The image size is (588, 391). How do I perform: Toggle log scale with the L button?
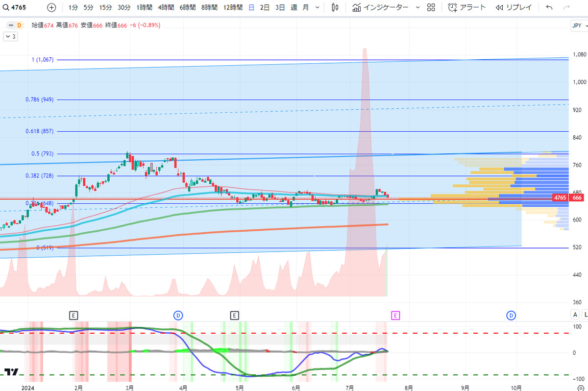pyautogui.click(x=585, y=315)
